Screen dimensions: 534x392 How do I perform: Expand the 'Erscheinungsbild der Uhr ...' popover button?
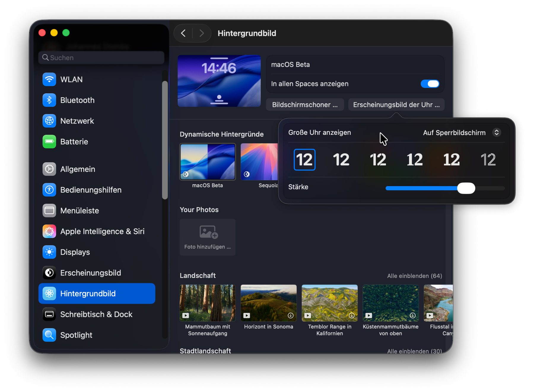point(396,105)
